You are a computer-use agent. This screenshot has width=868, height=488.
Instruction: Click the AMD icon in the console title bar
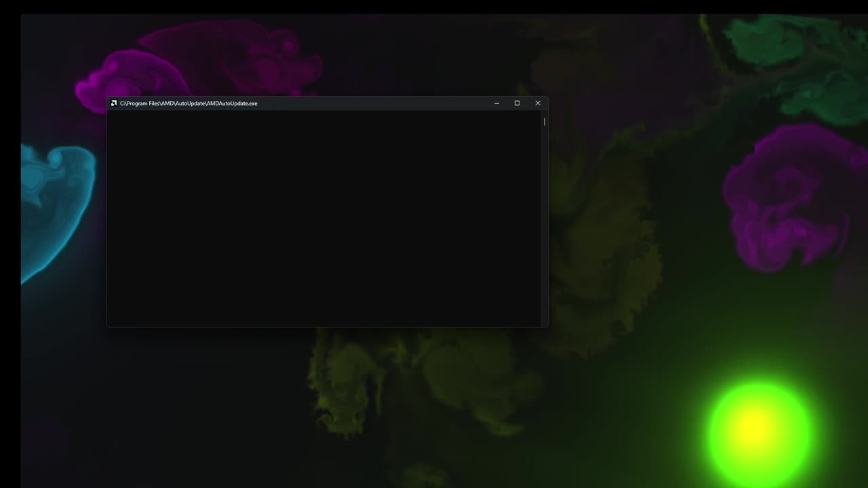pos(114,103)
